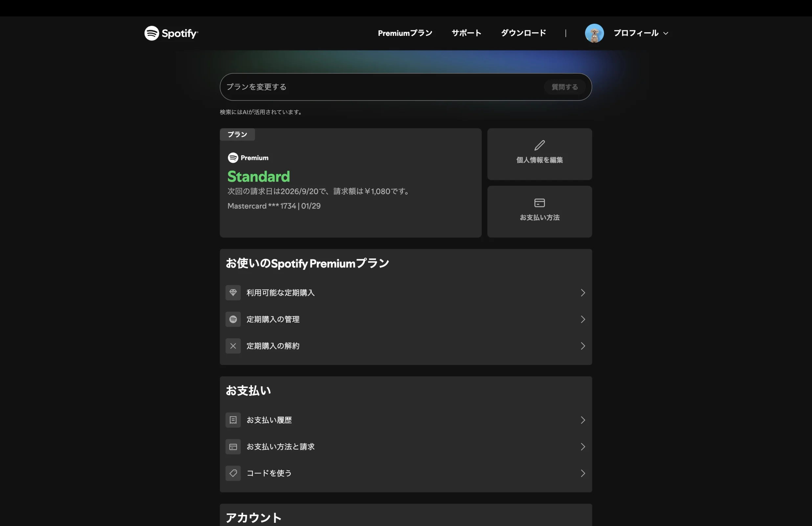The width and height of the screenshot is (812, 526).
Task: Click the お支払い section heading
Action: pyautogui.click(x=248, y=391)
